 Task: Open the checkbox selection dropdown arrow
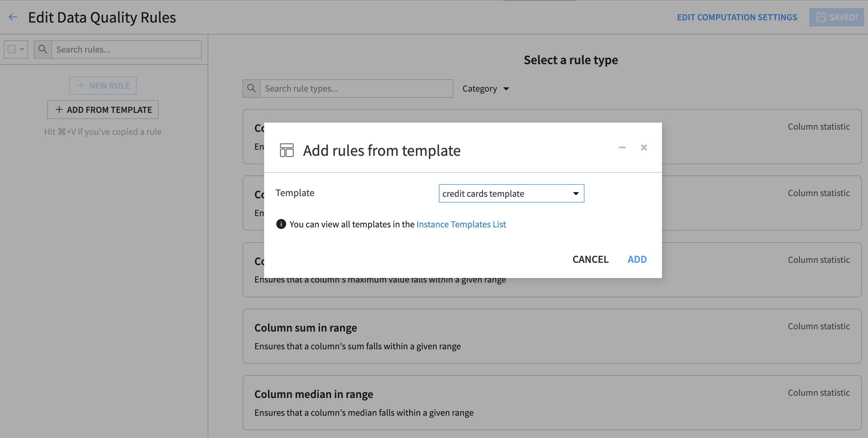tap(22, 49)
